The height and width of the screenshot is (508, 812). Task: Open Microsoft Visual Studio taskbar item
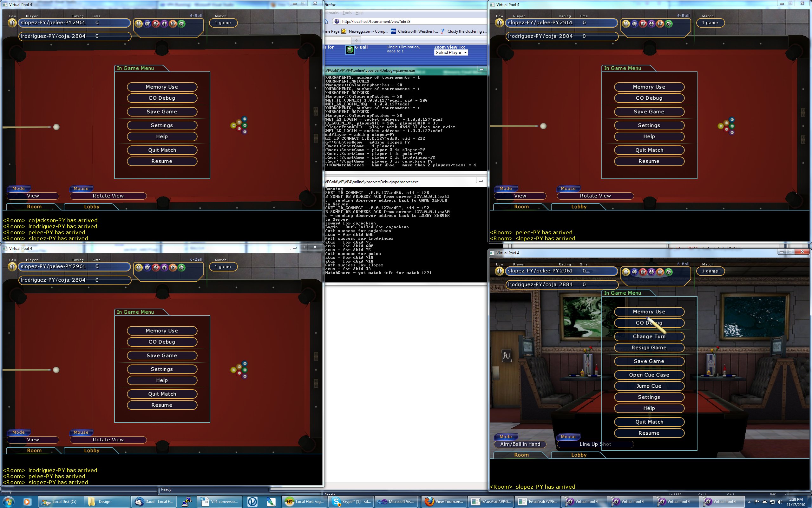[x=397, y=502]
